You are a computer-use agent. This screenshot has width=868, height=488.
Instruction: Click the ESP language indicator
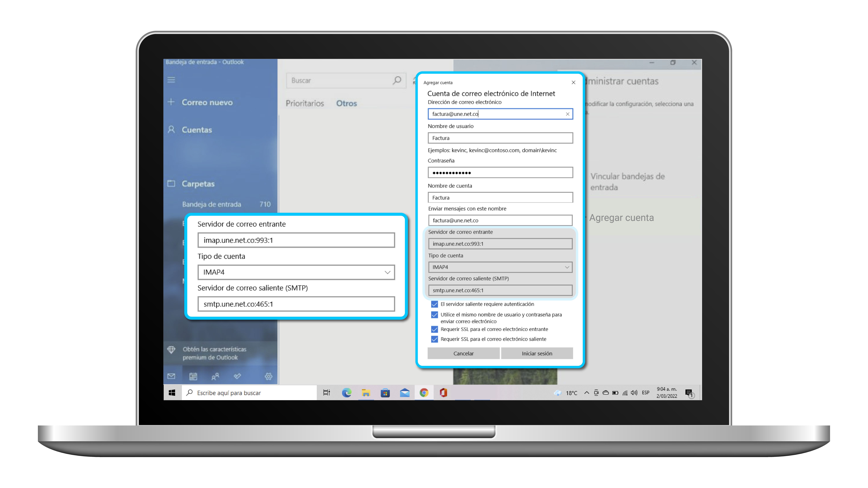[646, 393]
